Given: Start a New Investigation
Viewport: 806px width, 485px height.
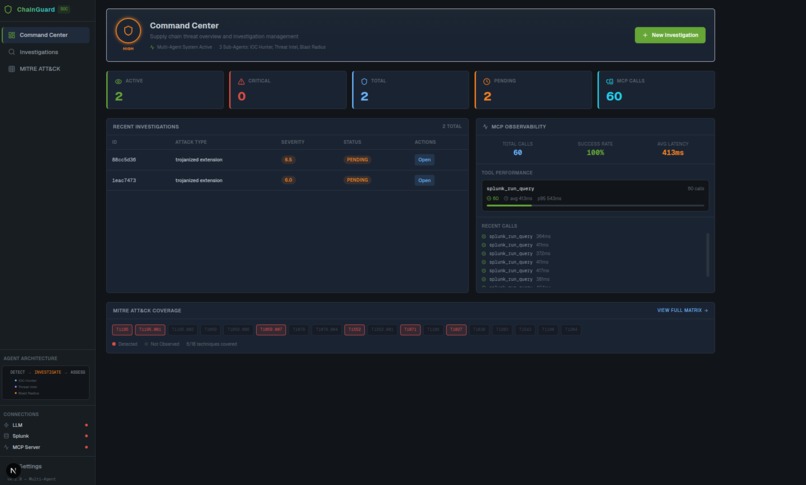Looking at the screenshot, I should point(670,35).
